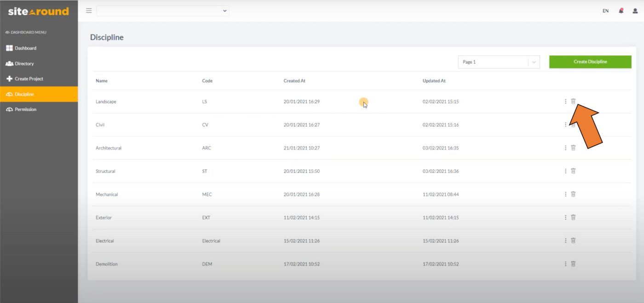Toggle the sidebar with the hamburger icon
Viewport: 644px width, 303px height.
(x=88, y=10)
